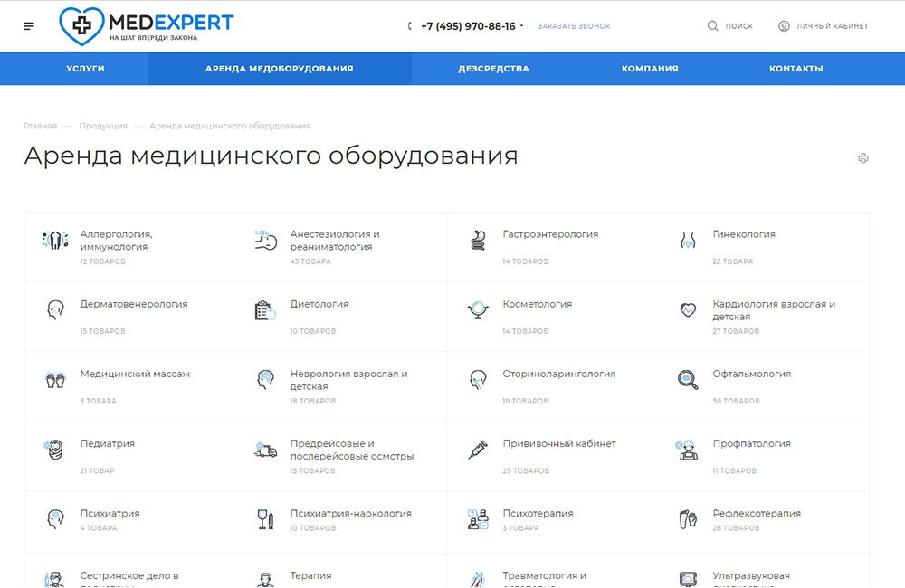Image resolution: width=905 pixels, height=588 pixels.
Task: Expand the phone number dropdown arrow
Action: (x=522, y=26)
